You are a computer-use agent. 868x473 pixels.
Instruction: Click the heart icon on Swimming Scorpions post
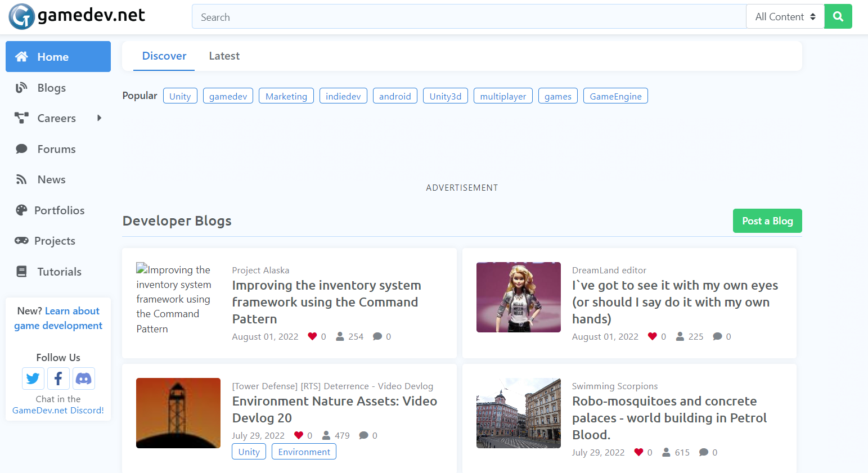(x=638, y=452)
